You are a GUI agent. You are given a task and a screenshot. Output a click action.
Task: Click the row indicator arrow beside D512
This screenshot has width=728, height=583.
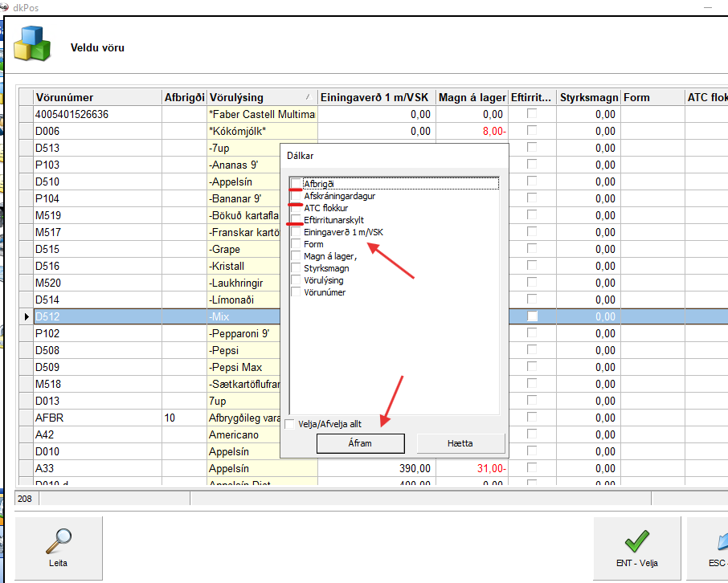(x=25, y=317)
